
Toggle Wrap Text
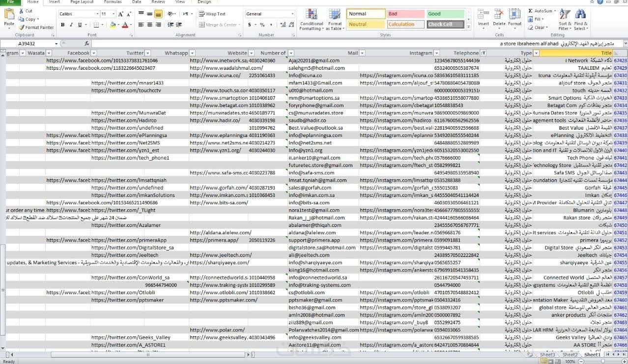pos(212,14)
